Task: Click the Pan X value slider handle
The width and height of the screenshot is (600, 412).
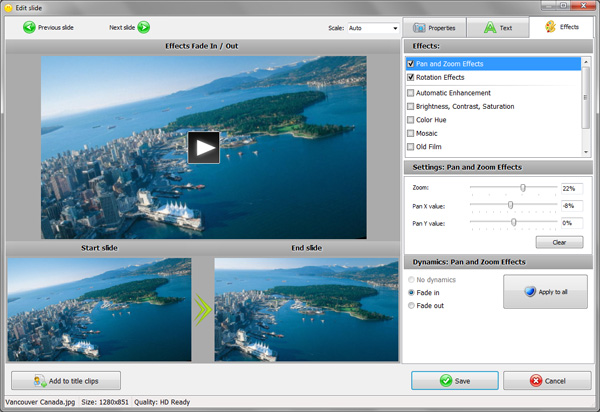Action: [510, 205]
